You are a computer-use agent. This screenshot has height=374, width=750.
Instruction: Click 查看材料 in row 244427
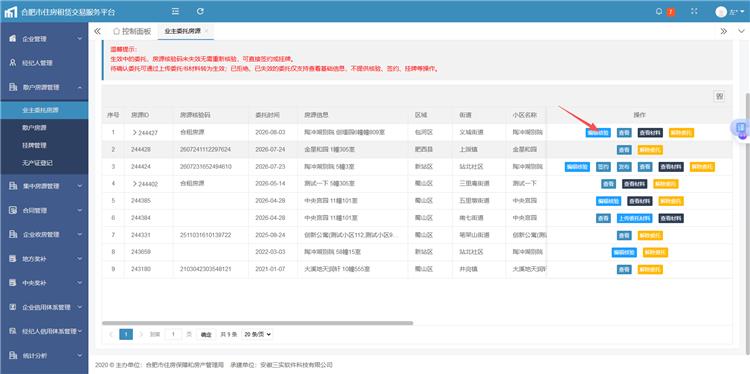(650, 132)
